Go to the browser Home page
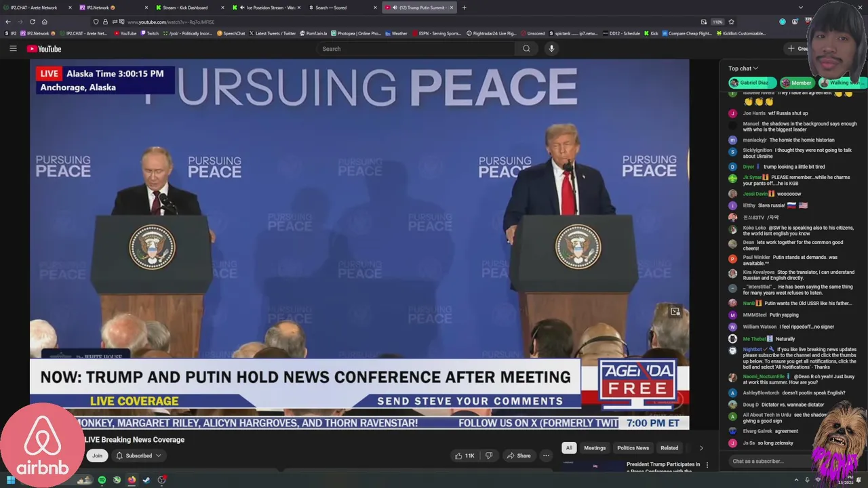Image resolution: width=868 pixels, height=488 pixels. tap(45, 22)
